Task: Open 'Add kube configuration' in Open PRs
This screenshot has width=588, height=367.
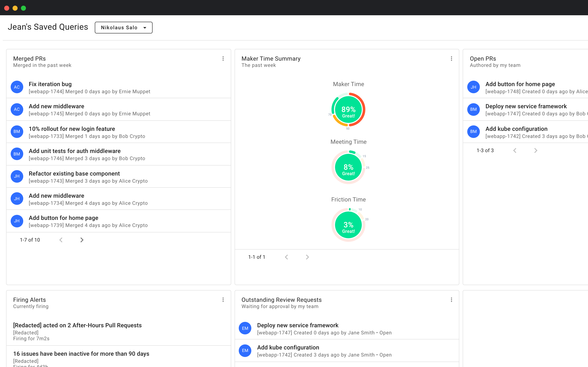Action: pos(516,129)
